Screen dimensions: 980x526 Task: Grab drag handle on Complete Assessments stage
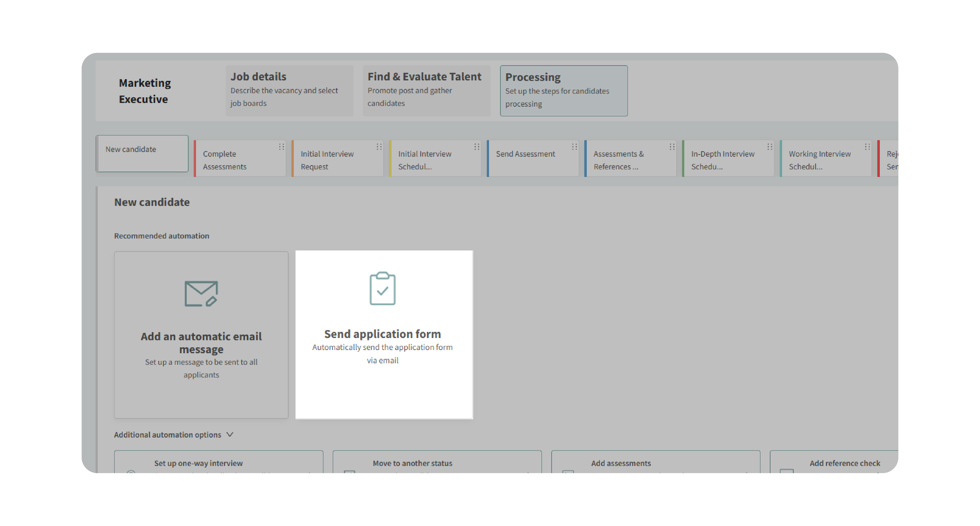coord(282,147)
